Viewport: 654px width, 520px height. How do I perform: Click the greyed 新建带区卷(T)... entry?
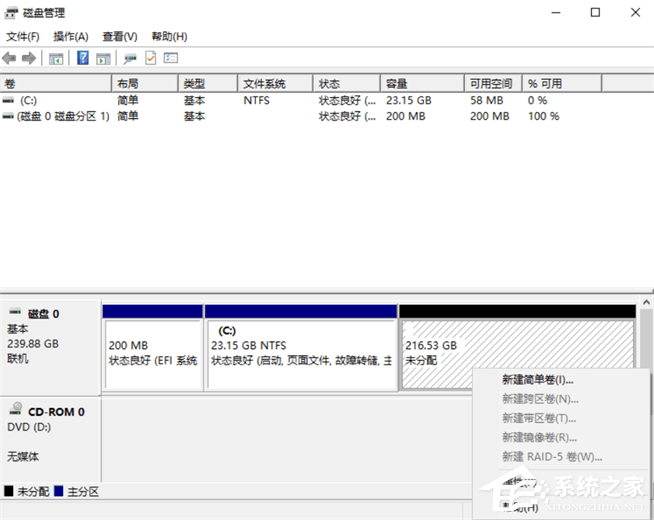(539, 418)
